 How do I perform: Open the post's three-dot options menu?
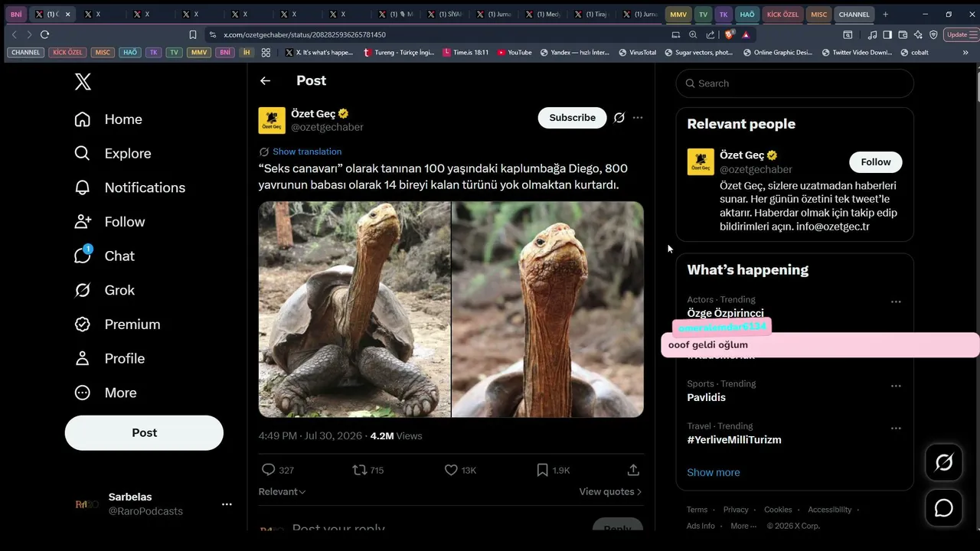click(x=638, y=118)
